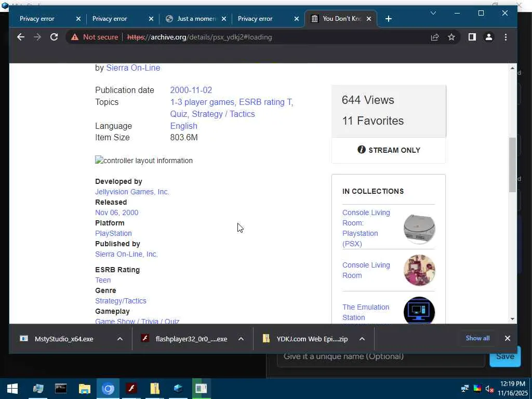The height and width of the screenshot is (399, 532).
Task: Open The Emulation Station collection link
Action: tap(366, 312)
